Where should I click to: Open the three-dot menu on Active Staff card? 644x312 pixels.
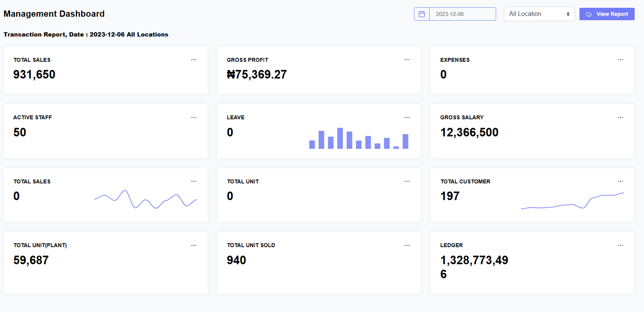[x=194, y=117]
